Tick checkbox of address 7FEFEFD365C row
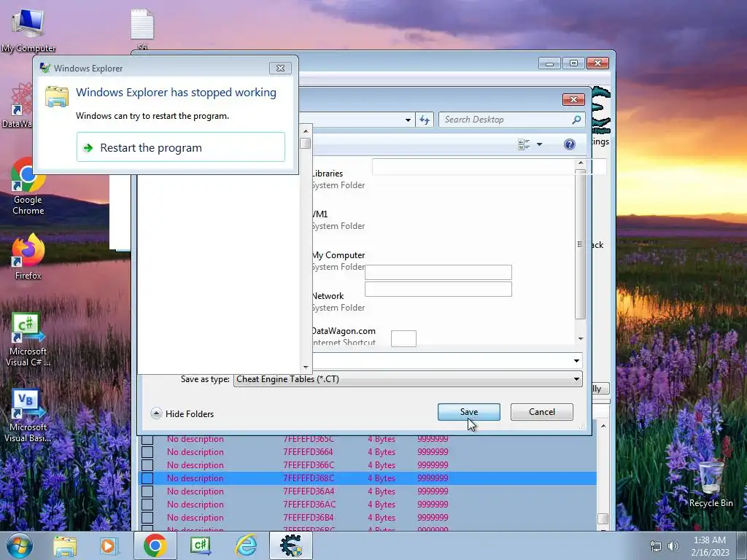The height and width of the screenshot is (560, 747). [147, 439]
